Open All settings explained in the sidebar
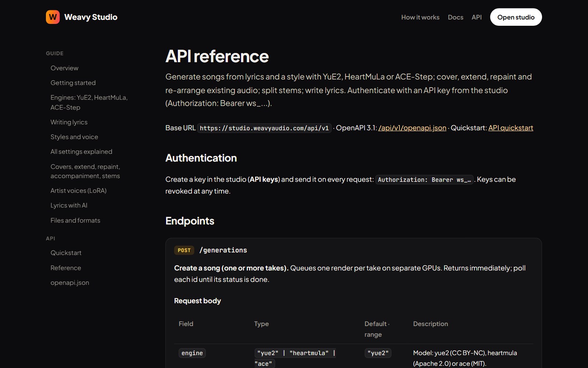Image resolution: width=588 pixels, height=368 pixels. coord(81,152)
